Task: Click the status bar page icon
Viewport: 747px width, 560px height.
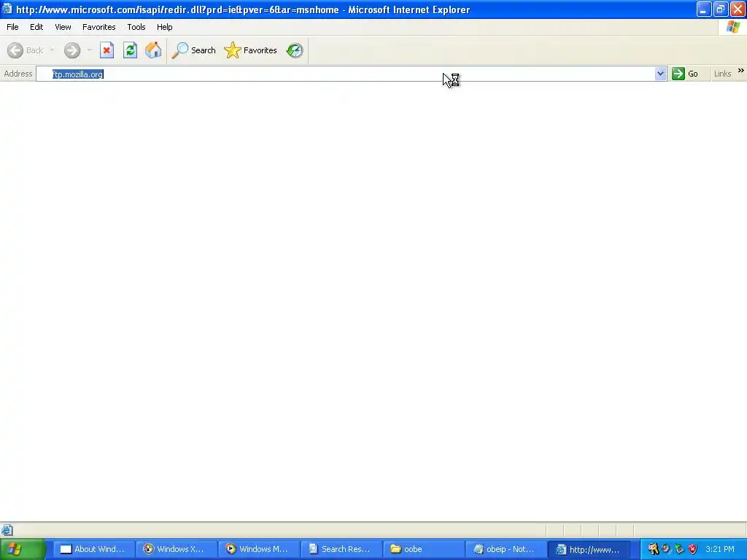Action: [x=7, y=530]
